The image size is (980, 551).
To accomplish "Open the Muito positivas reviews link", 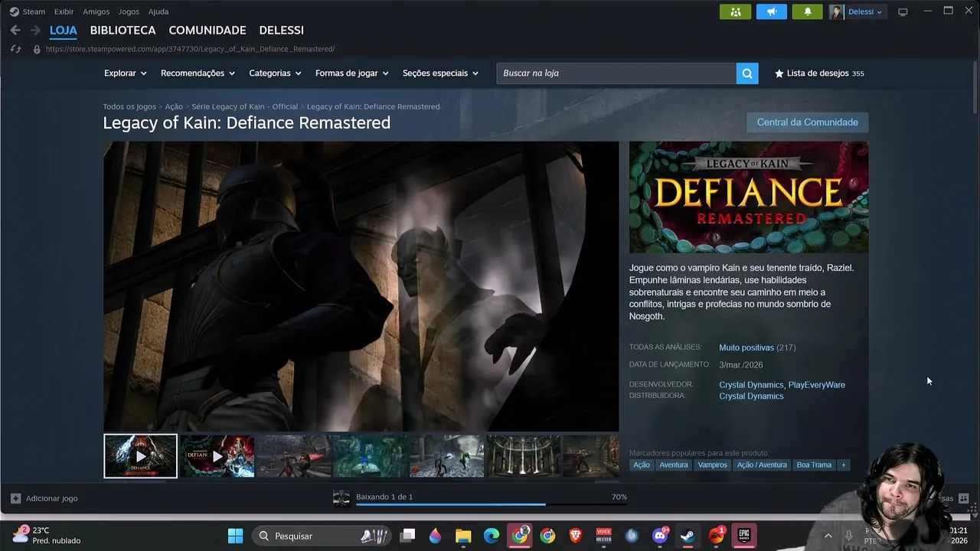I will 746,347.
